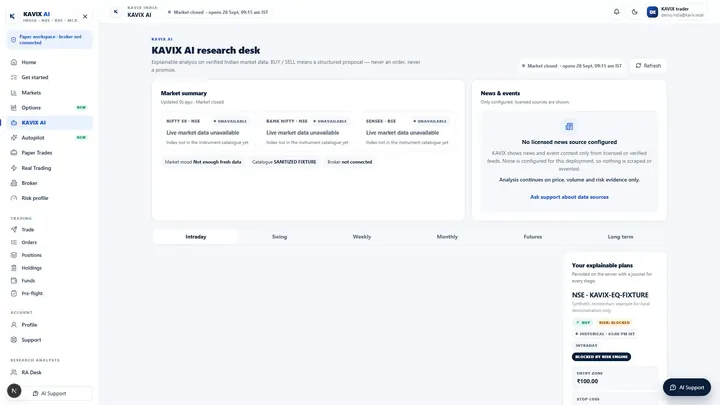Viewport: 720px width, 405px height.
Task: Click the Refresh button
Action: 648,66
